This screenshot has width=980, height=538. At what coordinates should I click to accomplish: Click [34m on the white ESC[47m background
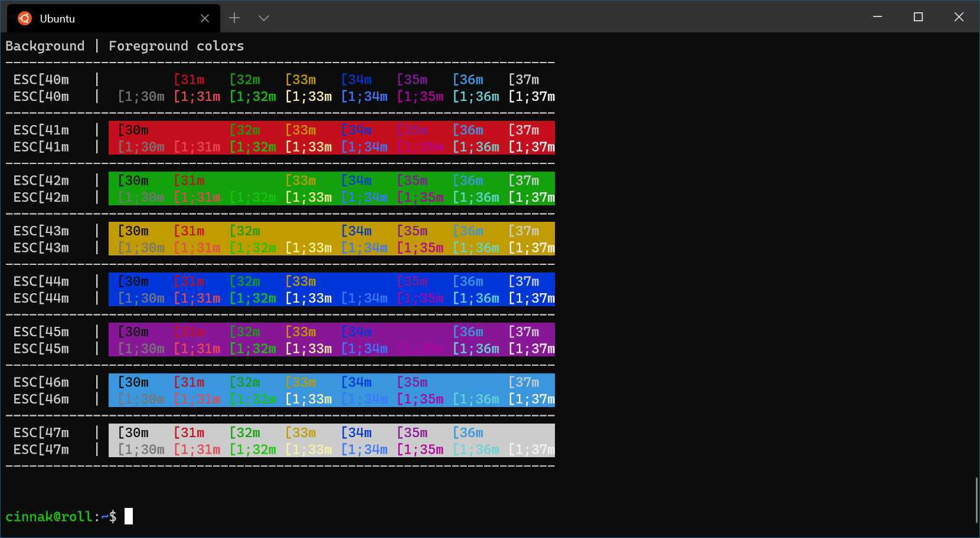pos(356,433)
